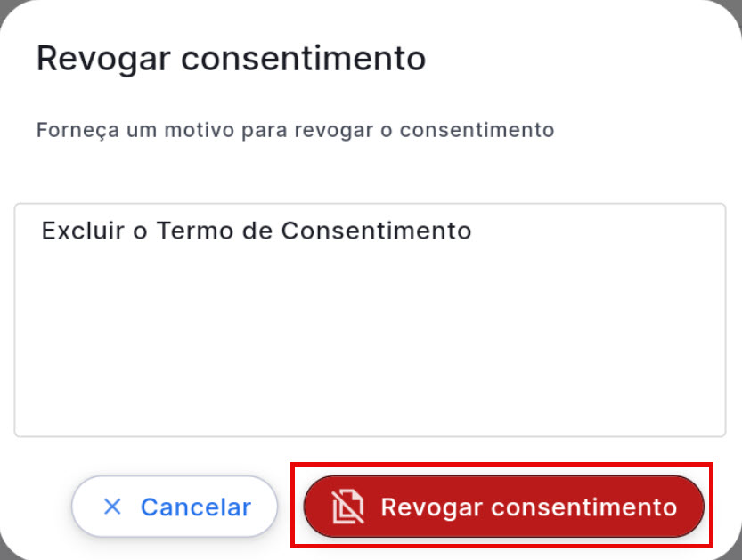Screen dimensions: 742x560
Task: Click the white "Revogar consentimento" label on red button
Action: pyautogui.click(x=528, y=507)
